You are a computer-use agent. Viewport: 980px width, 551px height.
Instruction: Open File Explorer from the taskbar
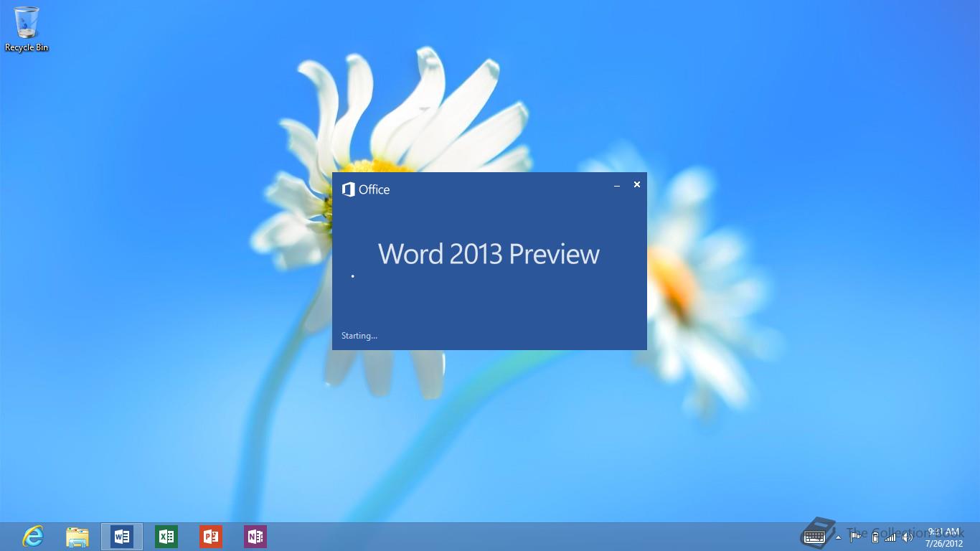[x=77, y=537]
